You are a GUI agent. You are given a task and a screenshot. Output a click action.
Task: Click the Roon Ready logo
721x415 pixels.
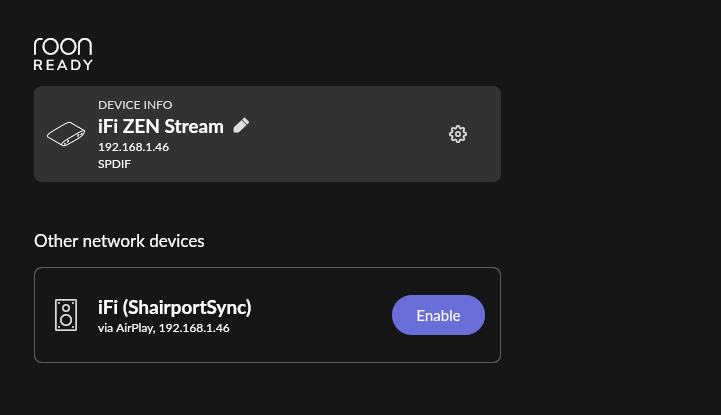tap(63, 54)
